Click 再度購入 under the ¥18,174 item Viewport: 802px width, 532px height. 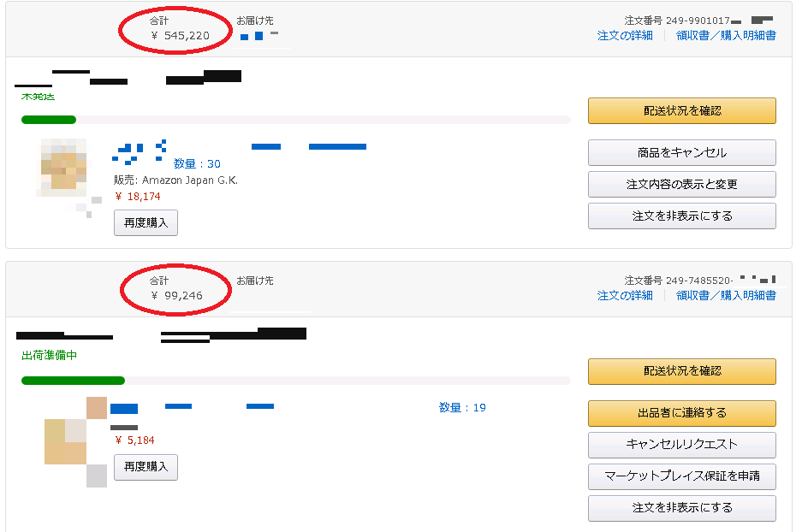point(146,222)
